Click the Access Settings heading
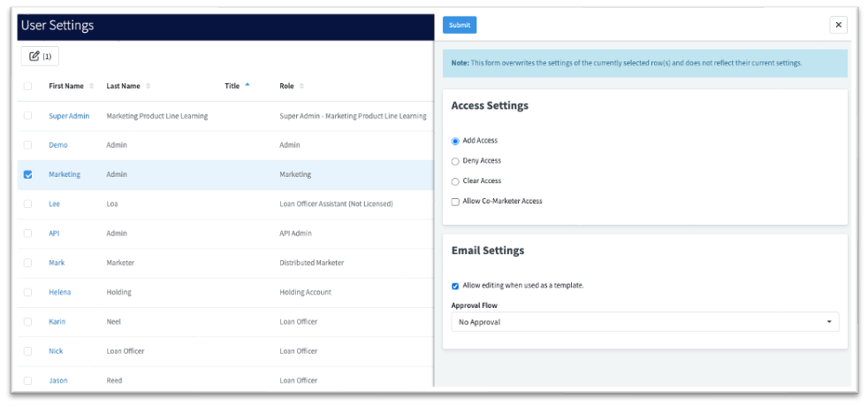 coord(490,105)
